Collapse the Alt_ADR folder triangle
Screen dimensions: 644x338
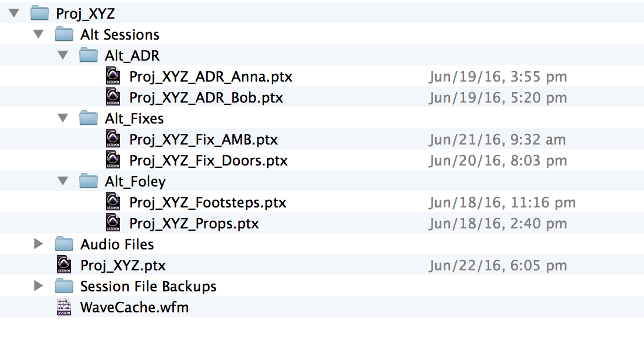click(63, 55)
